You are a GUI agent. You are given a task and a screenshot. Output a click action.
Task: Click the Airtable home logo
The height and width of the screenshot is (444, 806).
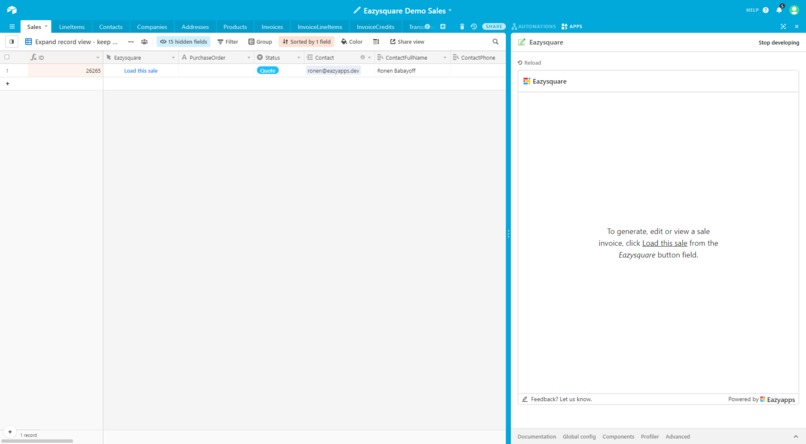click(x=12, y=10)
